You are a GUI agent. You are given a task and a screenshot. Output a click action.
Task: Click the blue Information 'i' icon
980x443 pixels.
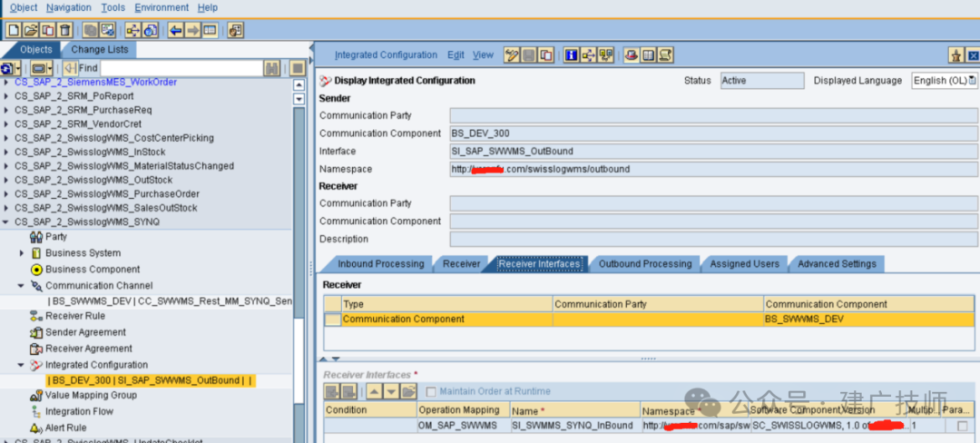click(571, 55)
